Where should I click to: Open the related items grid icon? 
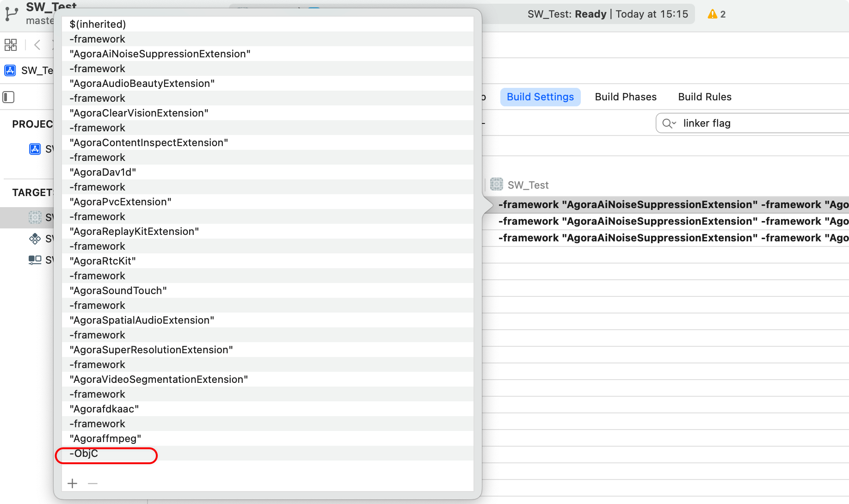click(x=11, y=45)
